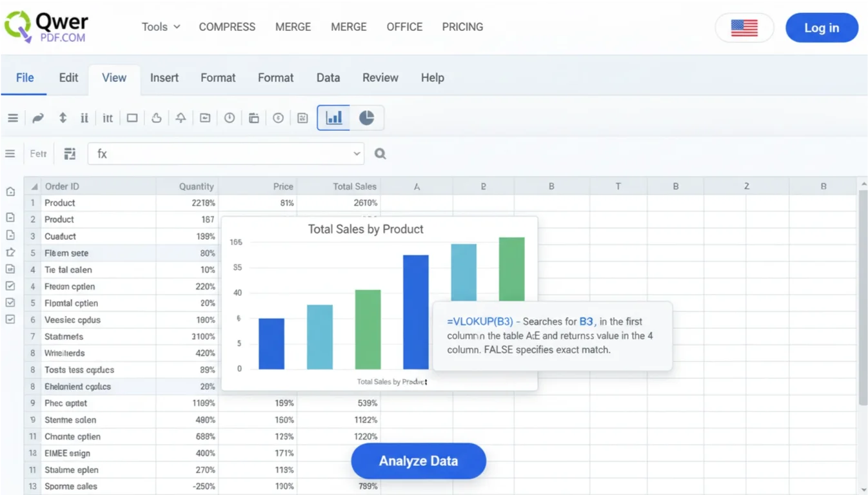
Task: Click the circled currency toolbar icon
Action: pos(278,118)
